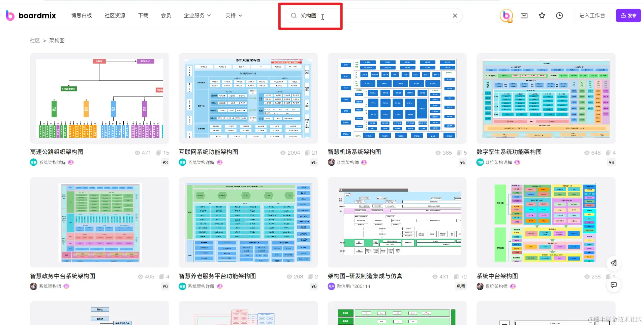
Task: Click the search magnifier icon
Action: 294,16
